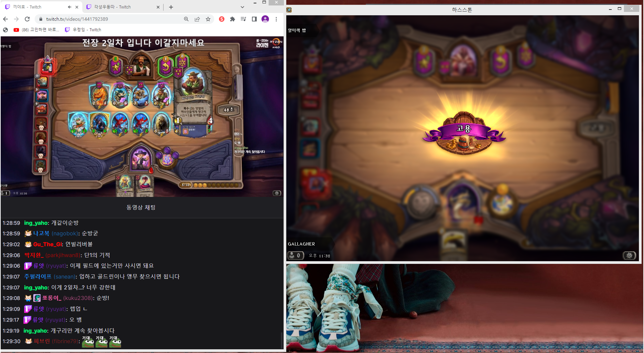Open the 우정잉 - Twitch bookmark
The height and width of the screenshot is (353, 644).
coord(83,30)
